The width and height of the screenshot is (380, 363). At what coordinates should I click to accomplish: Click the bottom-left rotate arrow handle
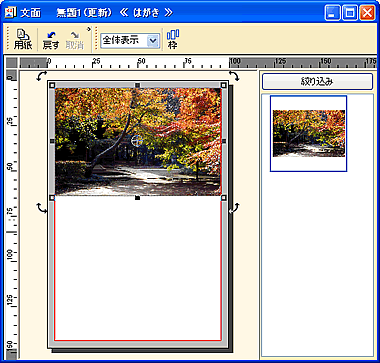(x=42, y=208)
